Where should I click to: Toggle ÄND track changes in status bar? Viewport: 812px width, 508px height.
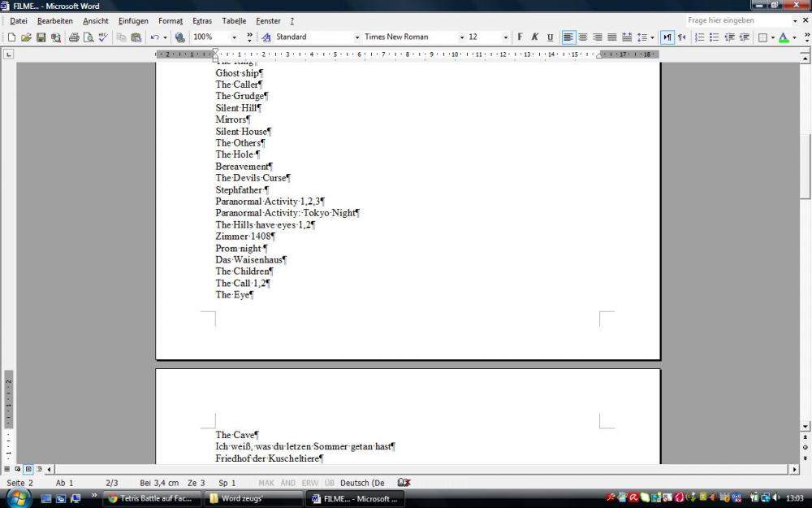pyautogui.click(x=288, y=483)
